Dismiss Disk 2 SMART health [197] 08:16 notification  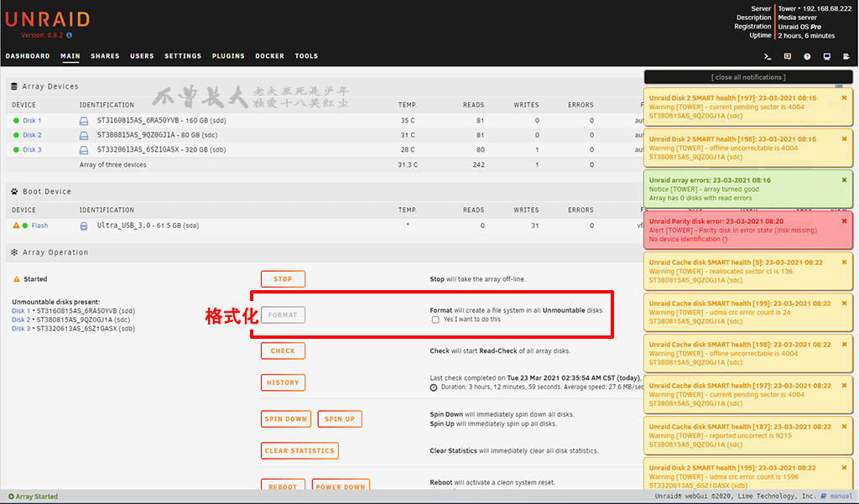(x=844, y=98)
